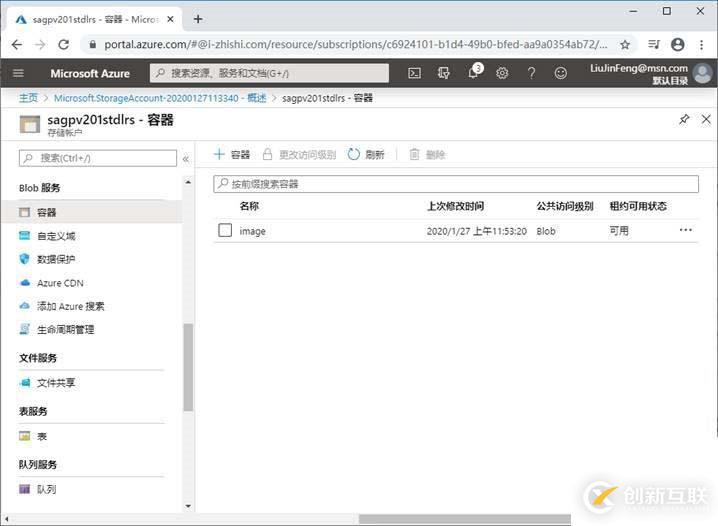Click the image row's Blob access level cell

pyautogui.click(x=546, y=231)
